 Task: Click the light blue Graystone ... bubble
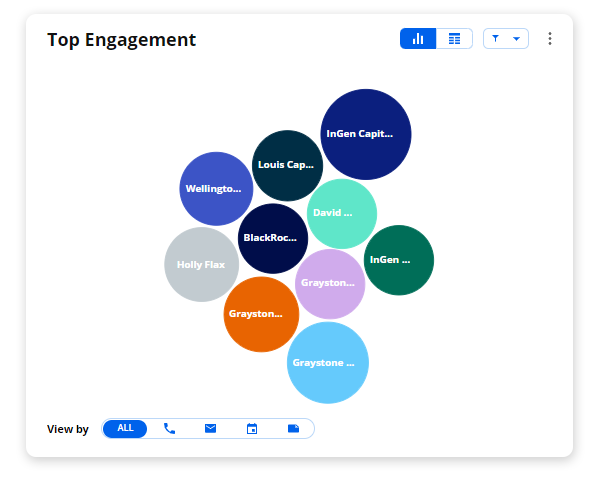328,363
